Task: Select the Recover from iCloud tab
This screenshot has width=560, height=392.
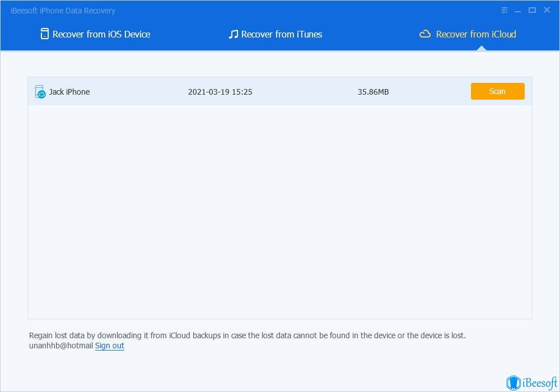Action: click(x=468, y=34)
